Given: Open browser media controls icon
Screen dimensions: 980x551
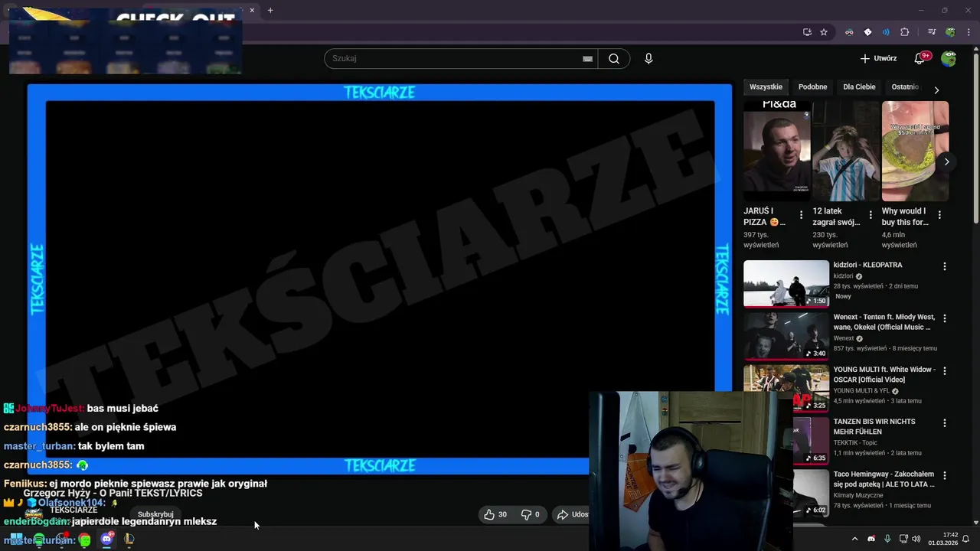Looking at the screenshot, I should [x=932, y=32].
